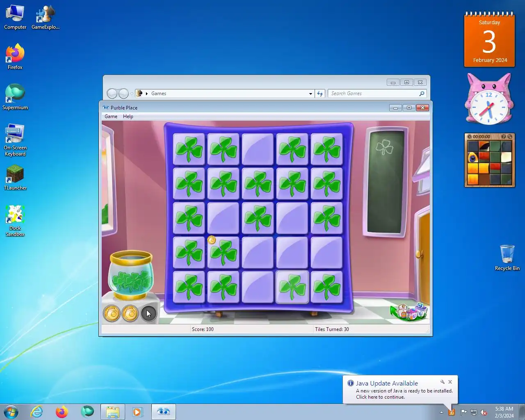Image resolution: width=525 pixels, height=420 pixels.
Task: Click the used dark sneak peek coin slot
Action: point(149,314)
